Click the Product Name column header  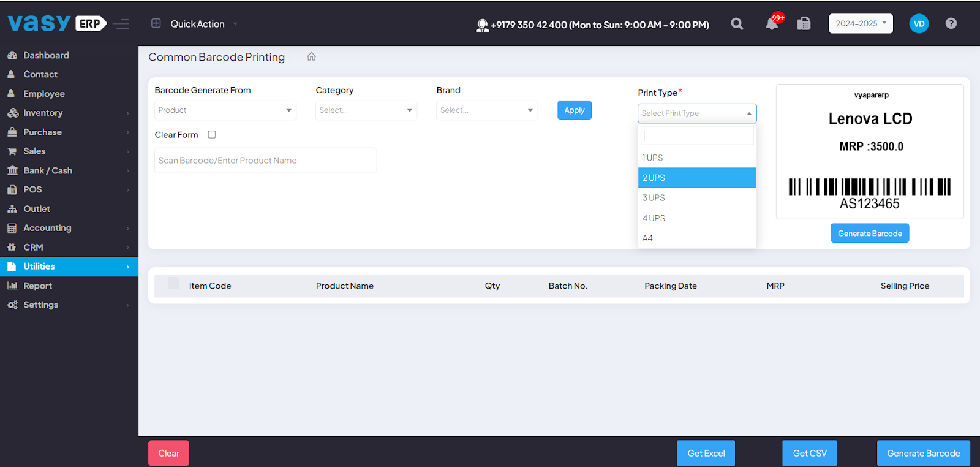[x=345, y=286]
